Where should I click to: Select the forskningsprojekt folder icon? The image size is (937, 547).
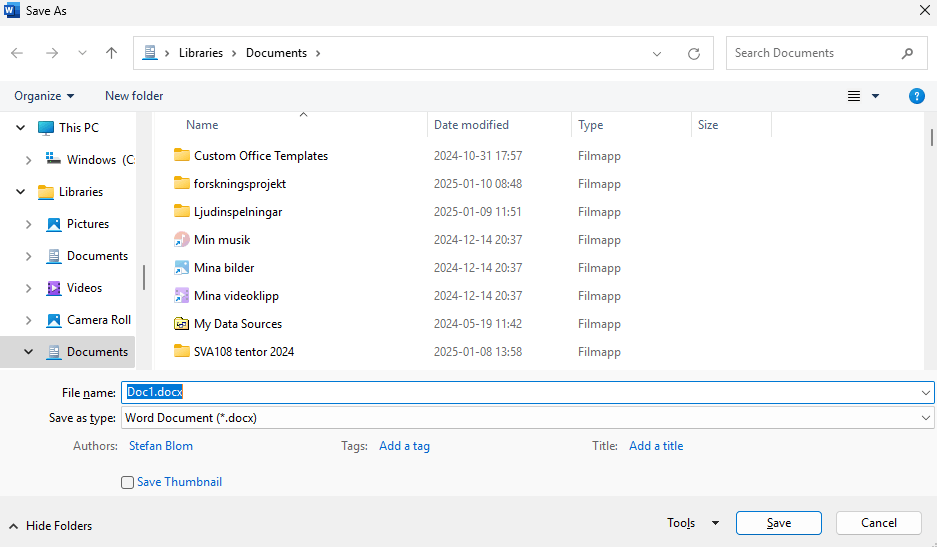point(182,184)
